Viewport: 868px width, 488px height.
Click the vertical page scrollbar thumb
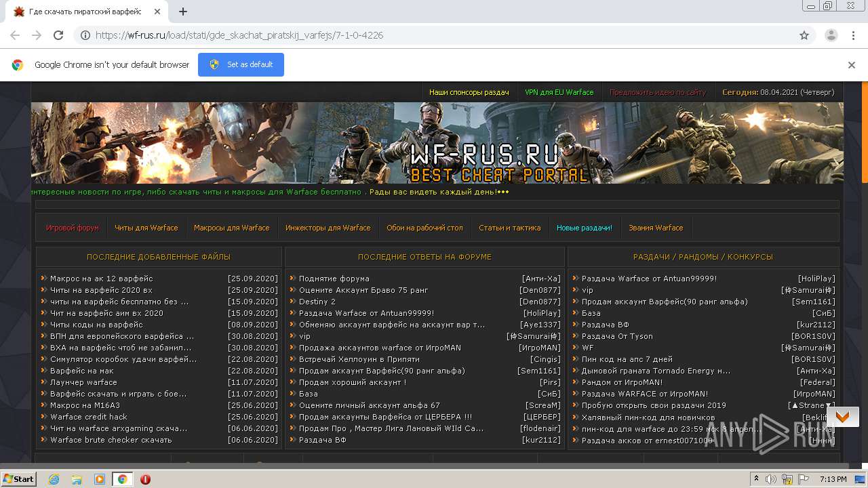pyautogui.click(x=865, y=132)
